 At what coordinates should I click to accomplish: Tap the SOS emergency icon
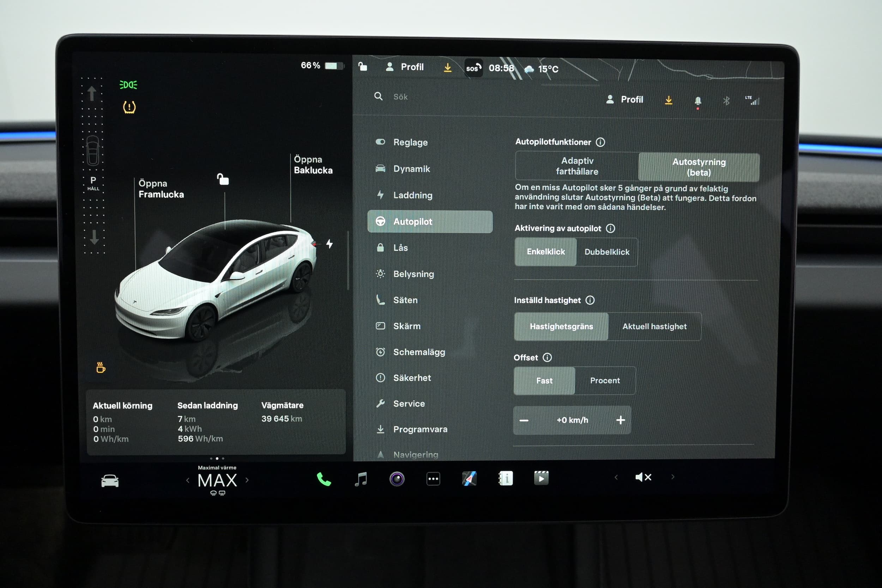click(x=473, y=68)
